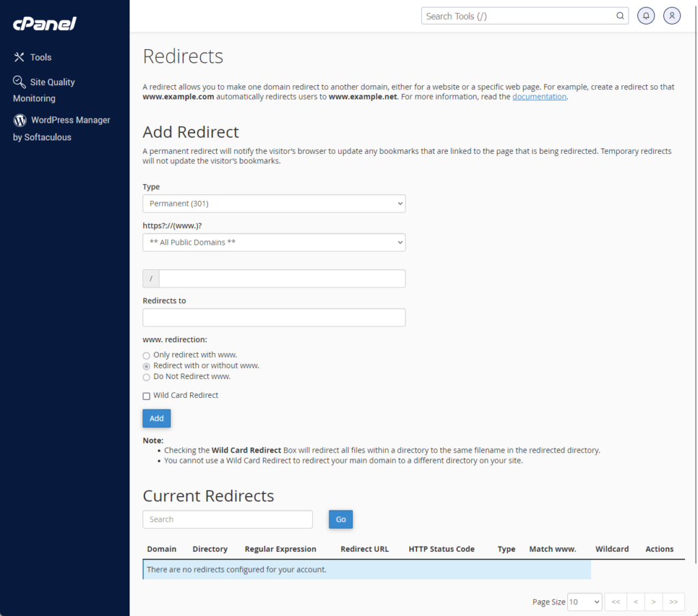Sort by Directory column header
698x616 pixels.
pyautogui.click(x=210, y=549)
